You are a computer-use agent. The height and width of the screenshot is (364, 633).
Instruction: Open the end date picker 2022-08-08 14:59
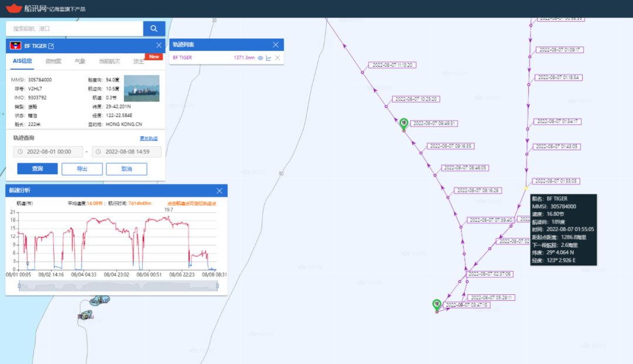(x=126, y=152)
